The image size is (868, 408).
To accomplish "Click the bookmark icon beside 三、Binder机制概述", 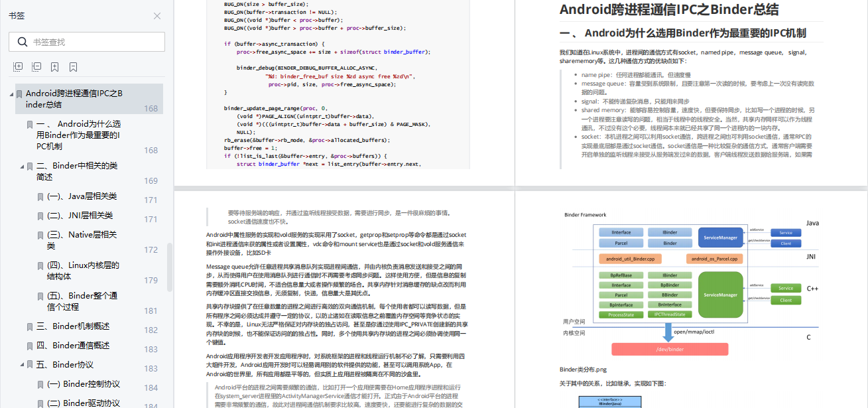I will pos(30,327).
